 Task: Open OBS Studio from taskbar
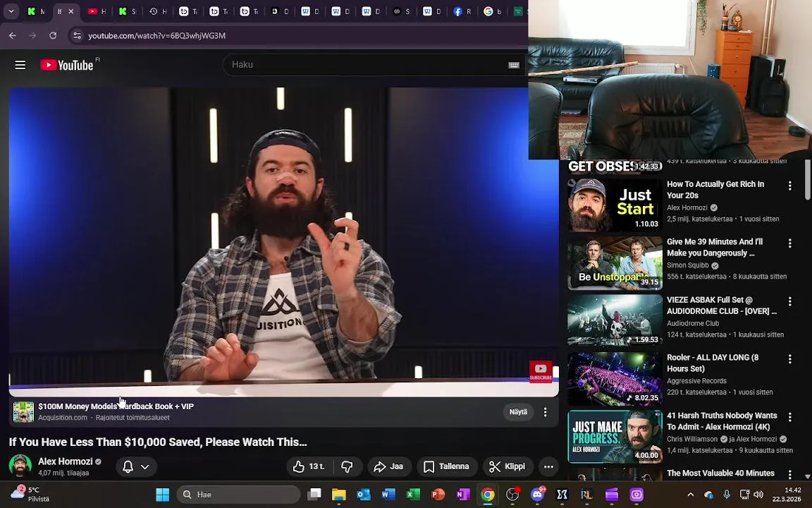coord(512,495)
